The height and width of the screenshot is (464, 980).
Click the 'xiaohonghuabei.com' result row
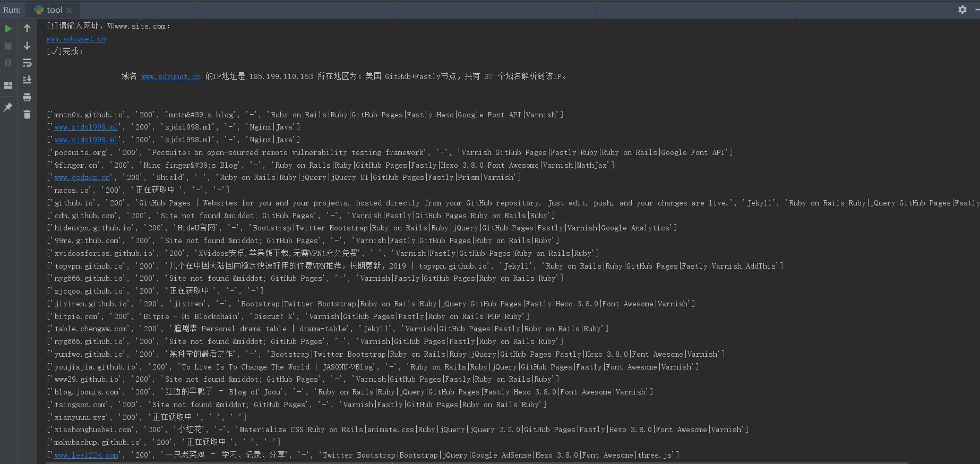[x=398, y=430]
